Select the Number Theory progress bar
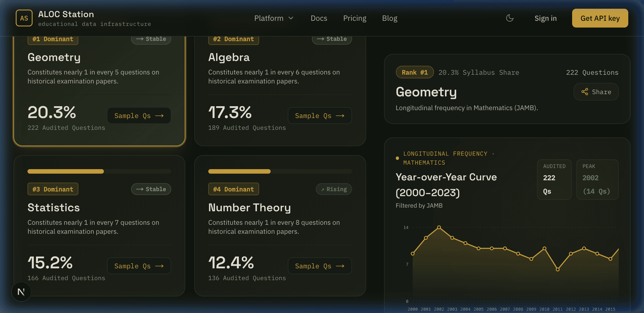The width and height of the screenshot is (644, 313). pyautogui.click(x=280, y=171)
